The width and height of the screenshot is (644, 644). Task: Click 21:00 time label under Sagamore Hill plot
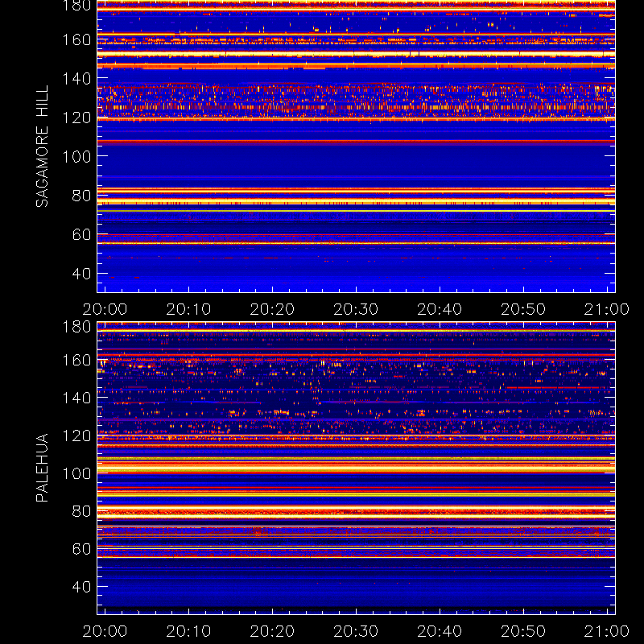coord(607,309)
